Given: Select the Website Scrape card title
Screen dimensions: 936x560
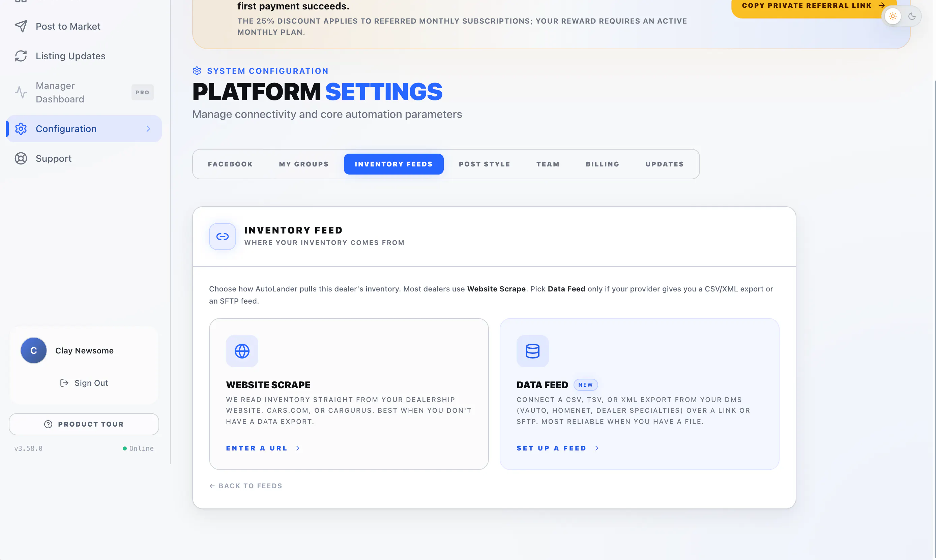Looking at the screenshot, I should (x=268, y=385).
